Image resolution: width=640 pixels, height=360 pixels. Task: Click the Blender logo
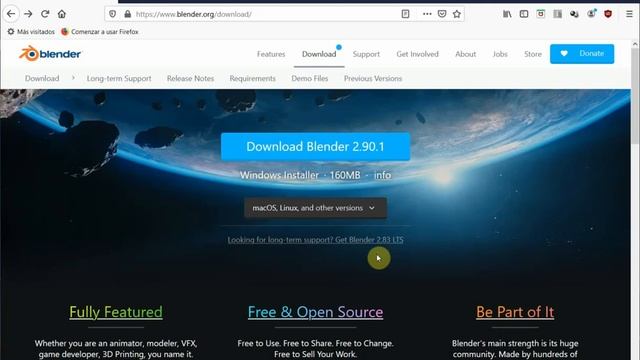coord(50,53)
